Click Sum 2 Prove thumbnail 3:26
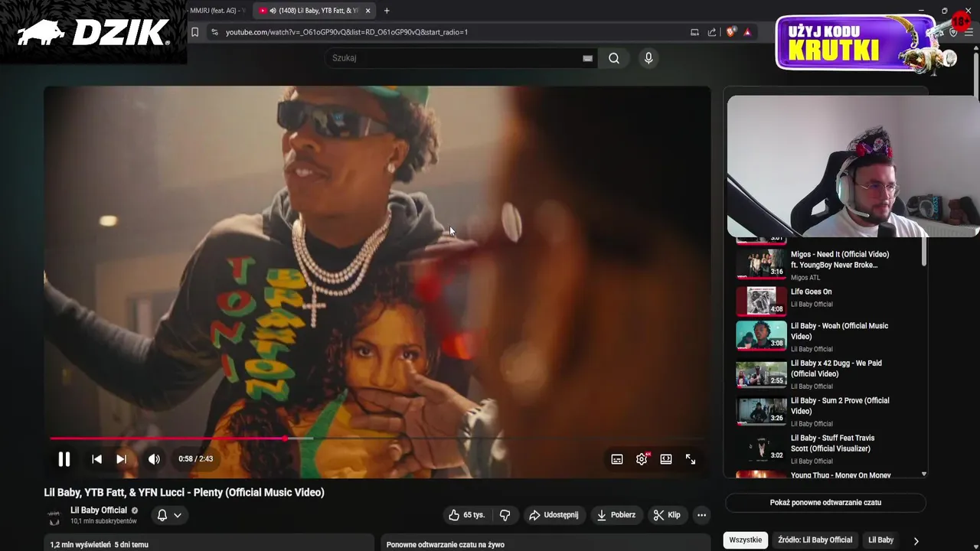This screenshot has width=980, height=551. click(761, 410)
